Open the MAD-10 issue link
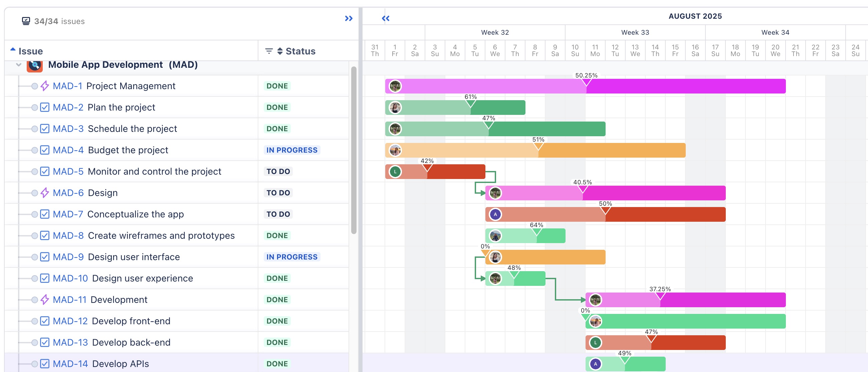Image resolution: width=868 pixels, height=372 pixels. [70, 278]
